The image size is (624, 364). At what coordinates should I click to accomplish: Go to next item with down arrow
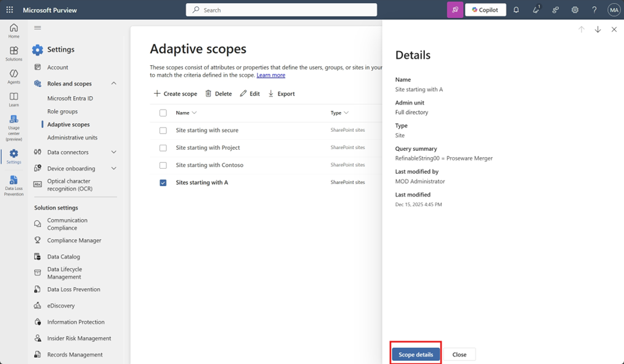pyautogui.click(x=598, y=30)
